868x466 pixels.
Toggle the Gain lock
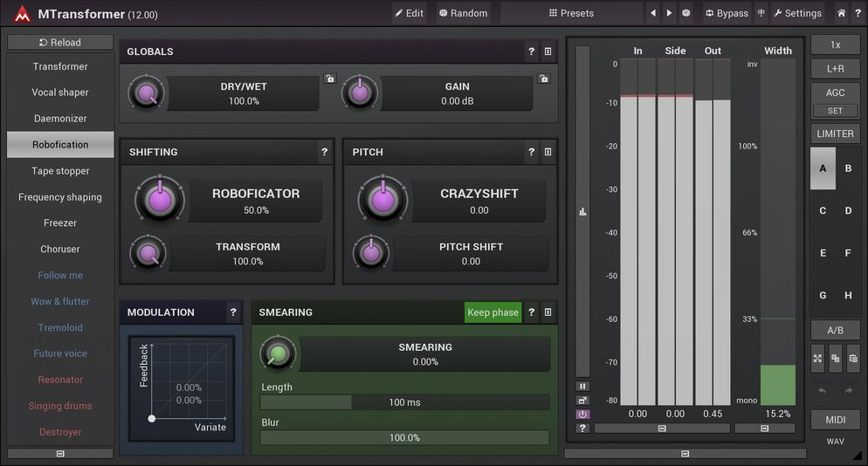(544, 79)
